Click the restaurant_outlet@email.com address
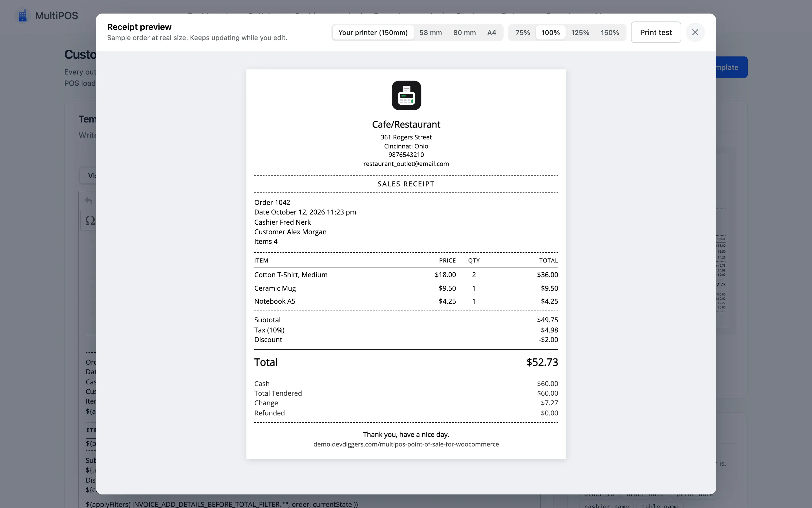Screen dimensions: 812x508 pyautogui.click(x=406, y=164)
